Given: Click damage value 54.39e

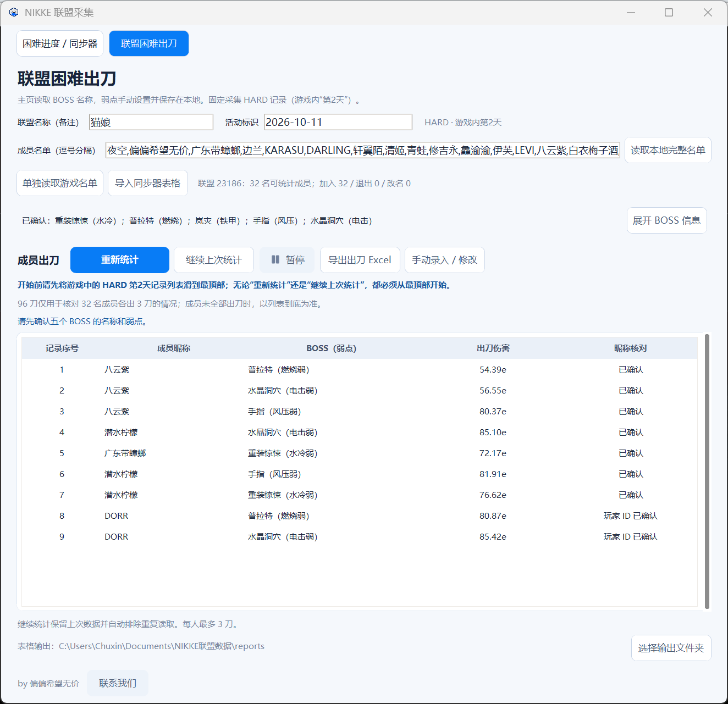Looking at the screenshot, I should (x=493, y=370).
